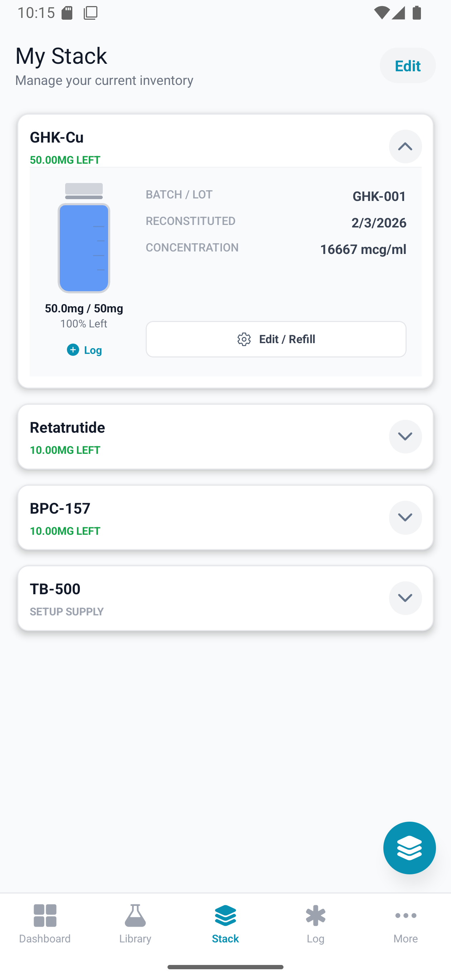Image resolution: width=451 pixels, height=980 pixels.
Task: Expand the TB-500 card chevron
Action: coord(405,598)
